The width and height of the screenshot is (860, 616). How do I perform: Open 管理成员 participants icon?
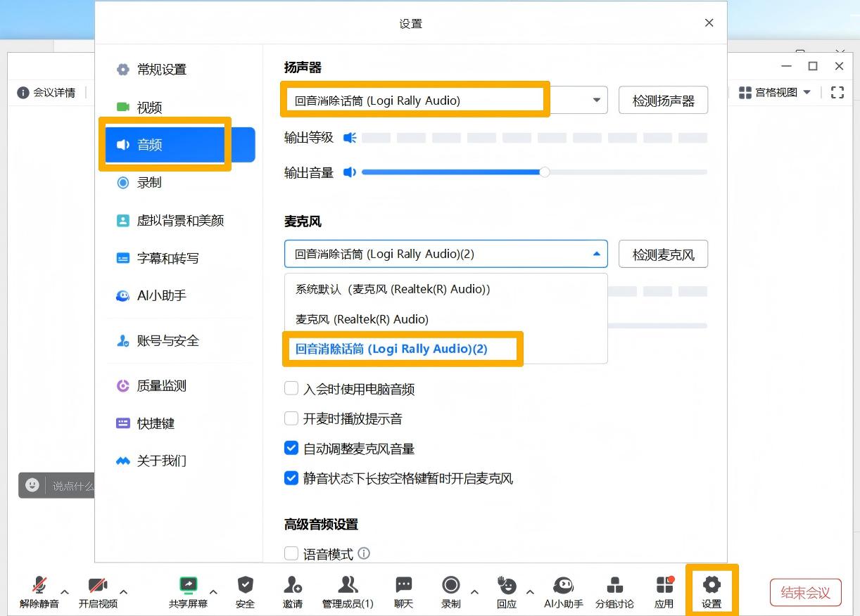pos(348,586)
